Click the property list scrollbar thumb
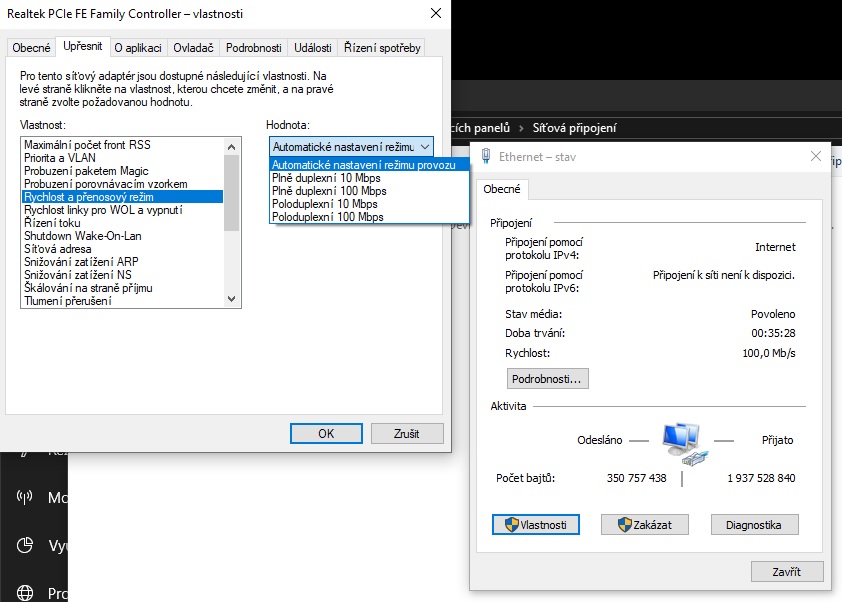This screenshot has height=602, width=842. tap(231, 193)
